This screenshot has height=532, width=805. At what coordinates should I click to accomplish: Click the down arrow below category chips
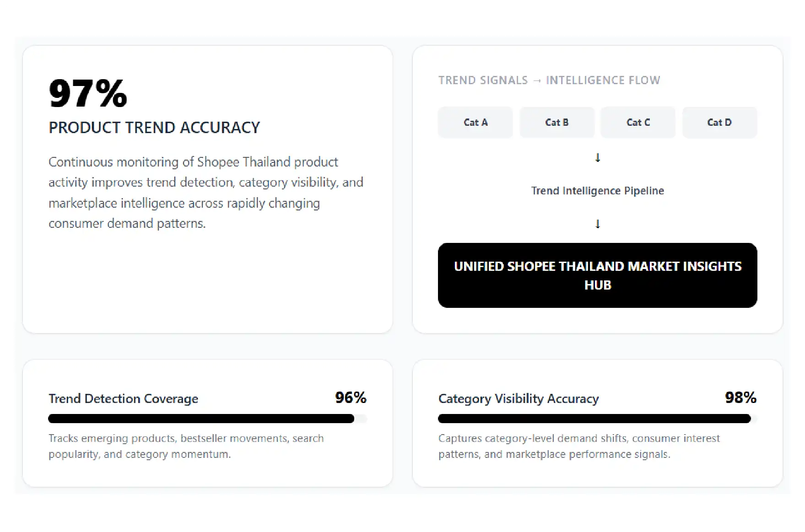(x=597, y=158)
